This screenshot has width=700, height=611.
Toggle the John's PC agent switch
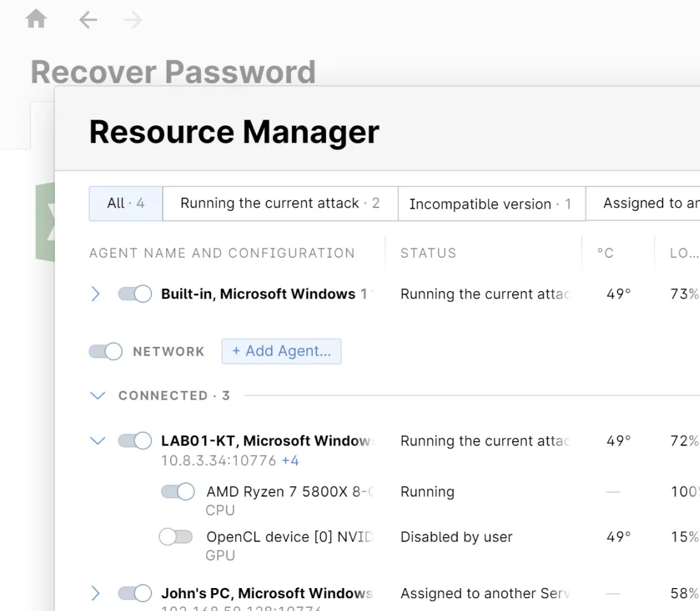[135, 593]
